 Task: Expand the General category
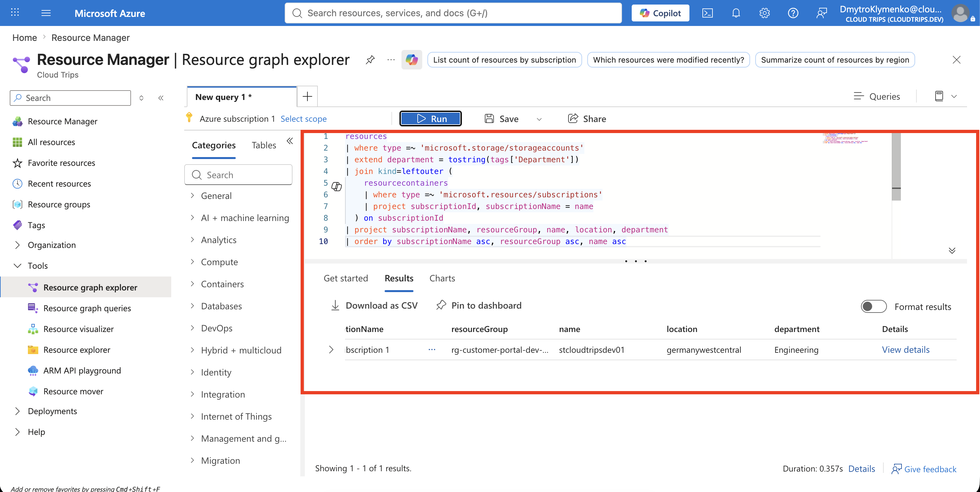click(193, 196)
